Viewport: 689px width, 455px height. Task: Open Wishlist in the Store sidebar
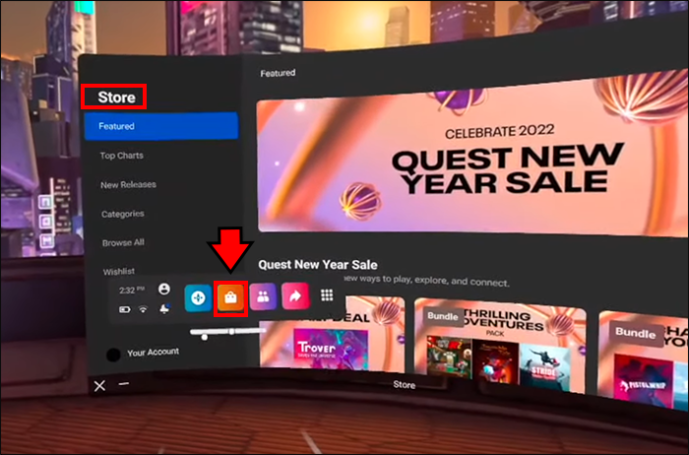pos(119,271)
